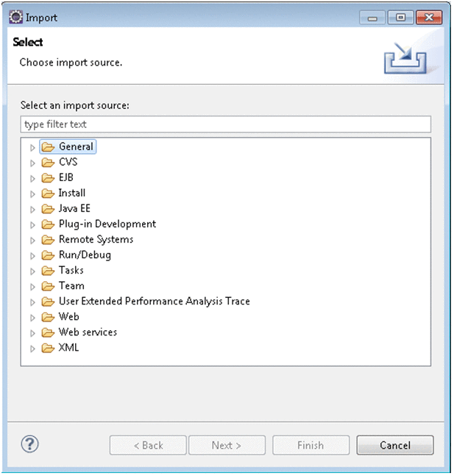Expand the General tree node
The width and height of the screenshot is (454, 476).
[32, 147]
